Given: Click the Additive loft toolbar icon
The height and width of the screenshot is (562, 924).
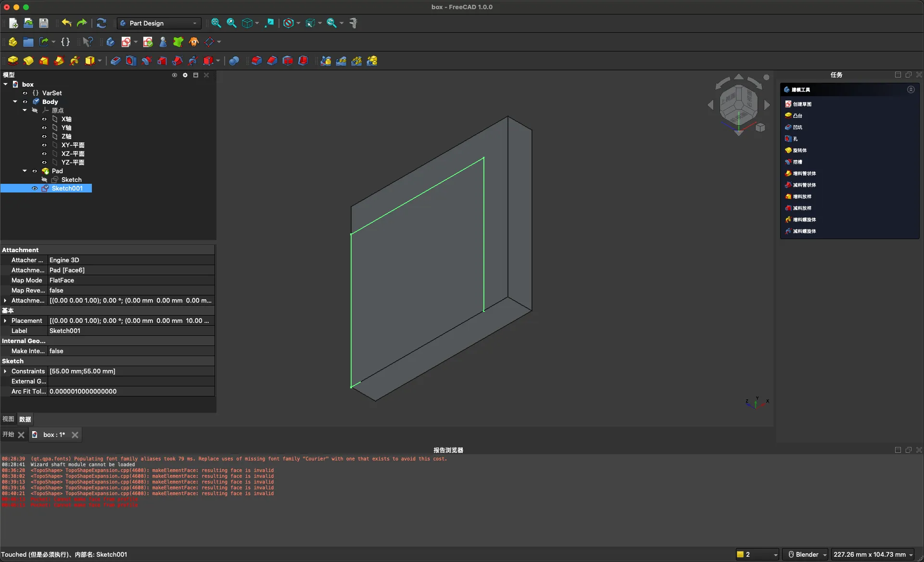Looking at the screenshot, I should [44, 61].
